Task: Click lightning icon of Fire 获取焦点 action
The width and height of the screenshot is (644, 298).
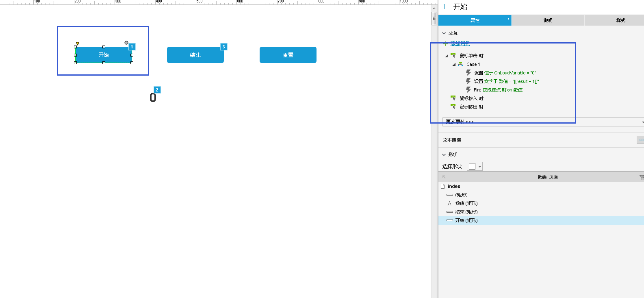Action: [x=468, y=89]
